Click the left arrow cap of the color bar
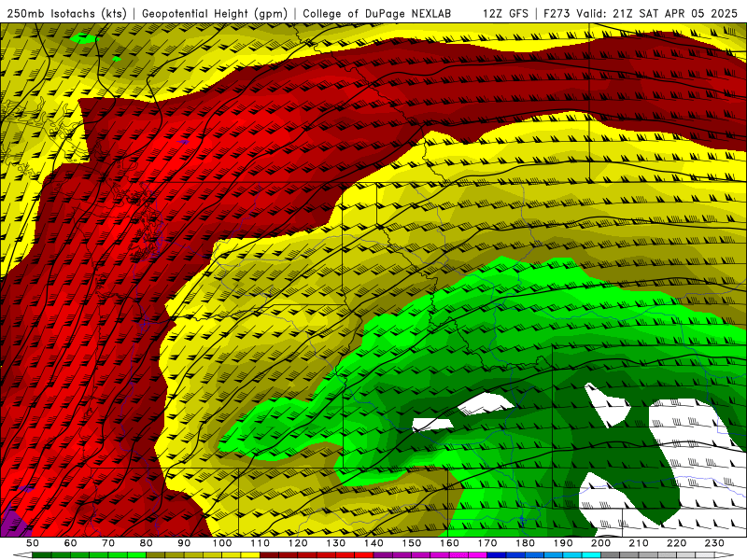Image resolution: width=747 pixels, height=560 pixels. tap(22, 555)
